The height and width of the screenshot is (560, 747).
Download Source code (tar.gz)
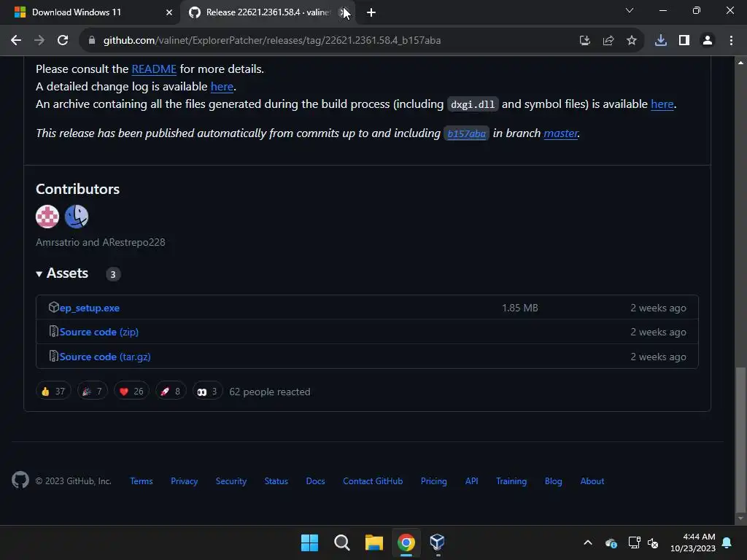[x=105, y=357]
